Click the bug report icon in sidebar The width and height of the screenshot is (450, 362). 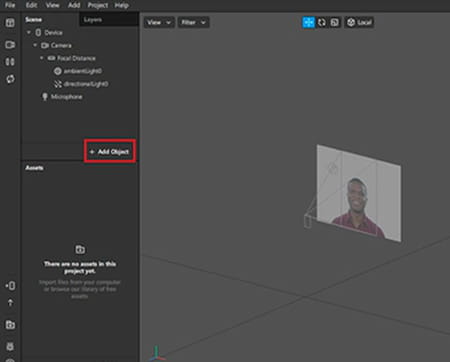pyautogui.click(x=10, y=347)
